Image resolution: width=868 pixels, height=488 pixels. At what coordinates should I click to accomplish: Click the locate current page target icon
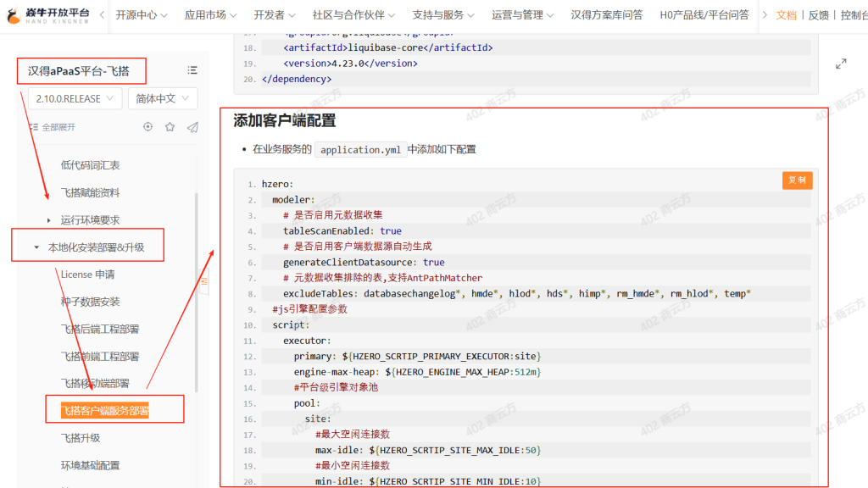[147, 127]
